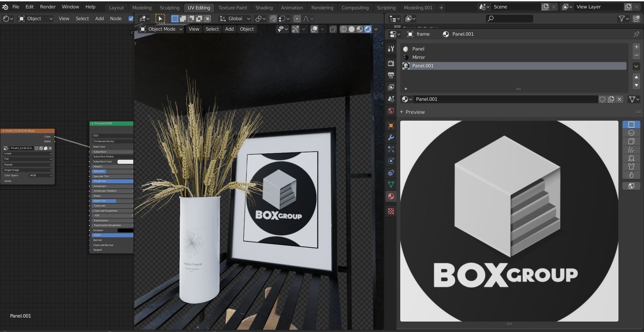
Task: Open the Render Properties camera icon
Action: (391, 63)
